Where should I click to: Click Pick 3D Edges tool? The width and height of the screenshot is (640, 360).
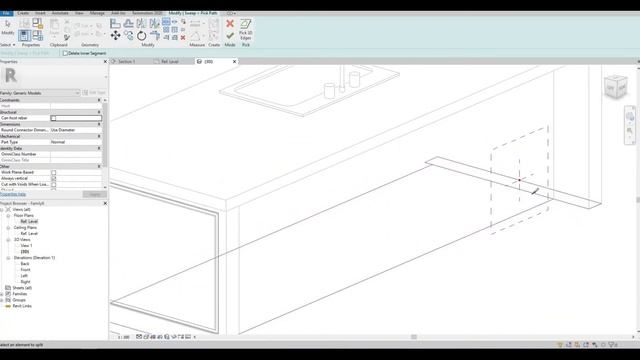pyautogui.click(x=245, y=29)
